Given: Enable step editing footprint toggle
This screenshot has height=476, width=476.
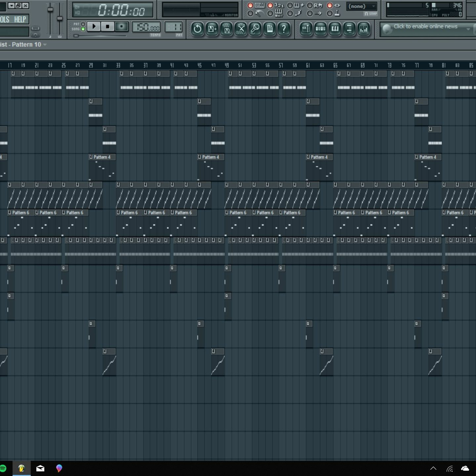Looking at the screenshot, I should tap(290, 13).
